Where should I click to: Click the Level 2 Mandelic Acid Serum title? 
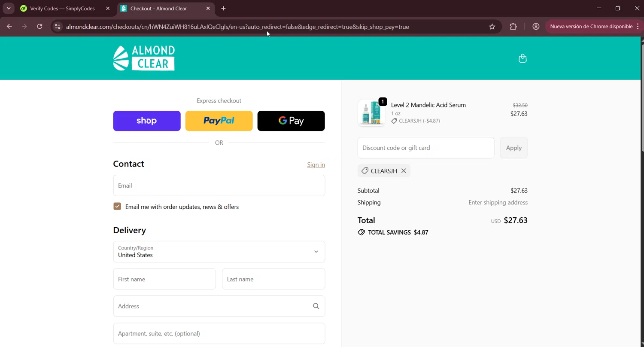pos(428,105)
